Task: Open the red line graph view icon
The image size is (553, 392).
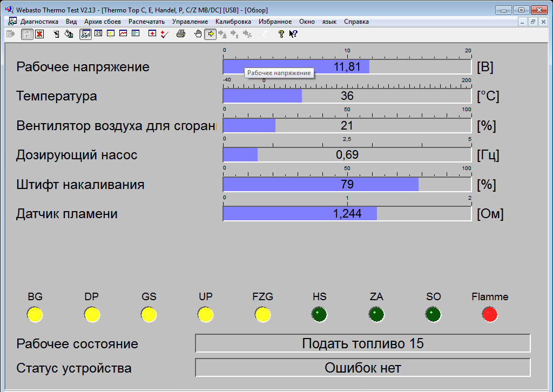Action: (x=123, y=33)
